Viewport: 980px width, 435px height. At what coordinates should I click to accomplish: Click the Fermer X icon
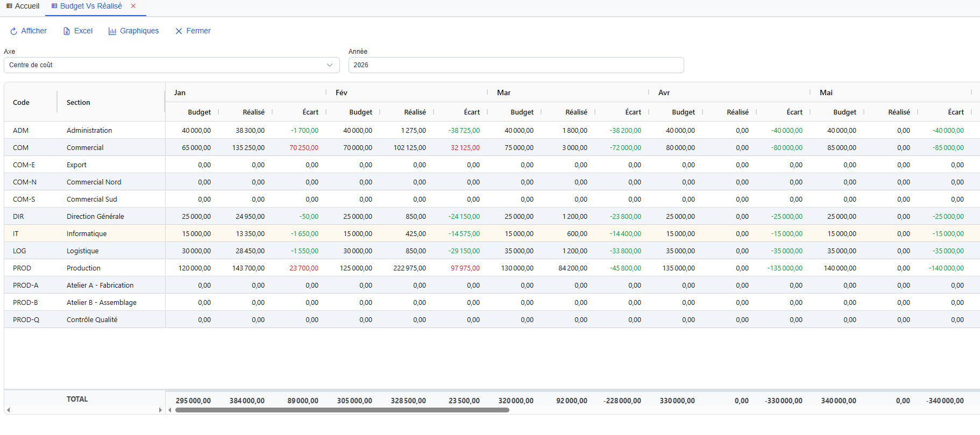179,31
